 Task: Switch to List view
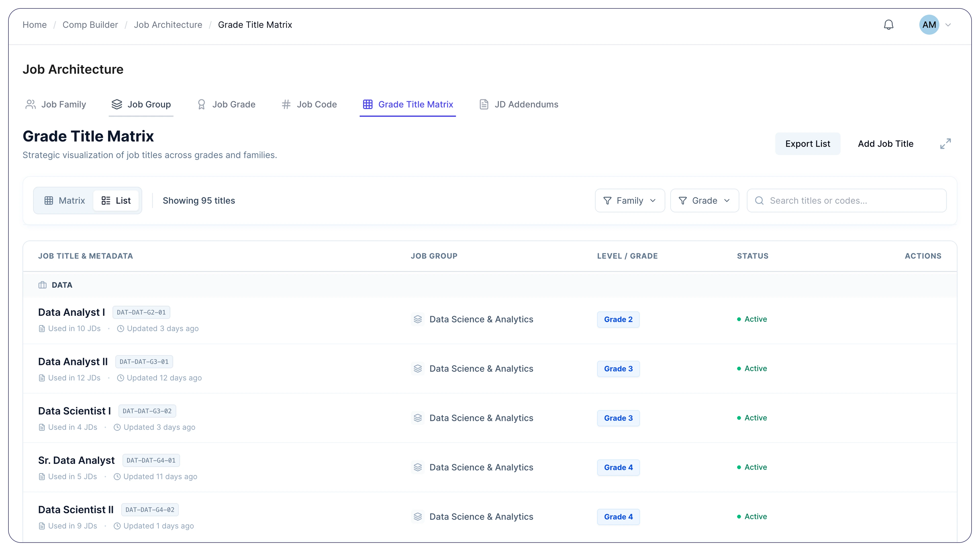[116, 201]
